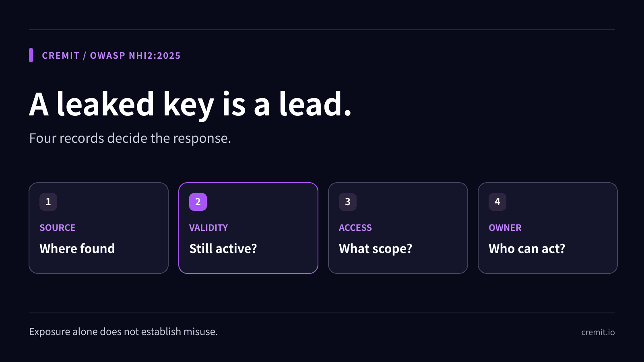644x362 pixels.
Task: Click the highlighted purple number 2 badge
Action: [x=198, y=202]
